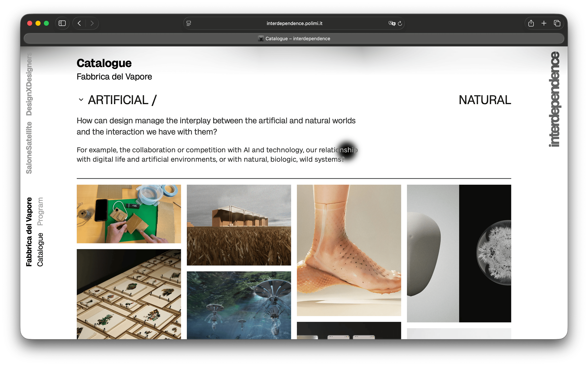588x366 pixels.
Task: Expand the ARTIFICIAL / heading
Action: pyautogui.click(x=122, y=100)
